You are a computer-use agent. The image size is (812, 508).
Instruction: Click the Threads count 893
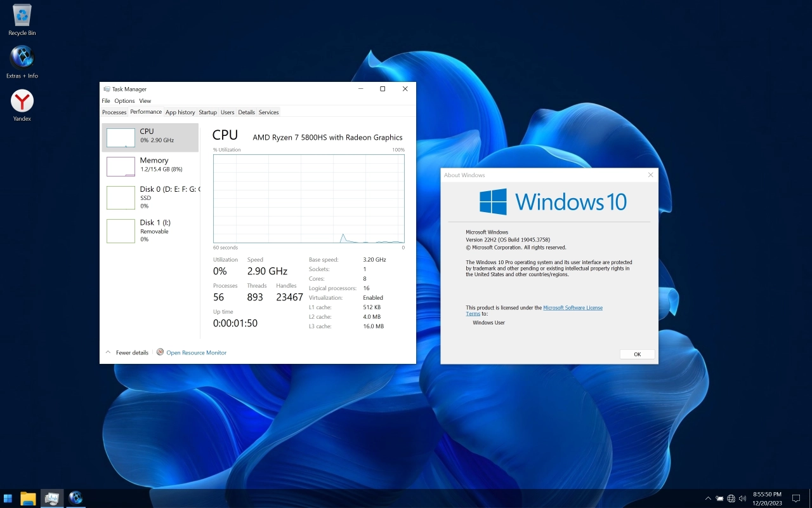(255, 297)
